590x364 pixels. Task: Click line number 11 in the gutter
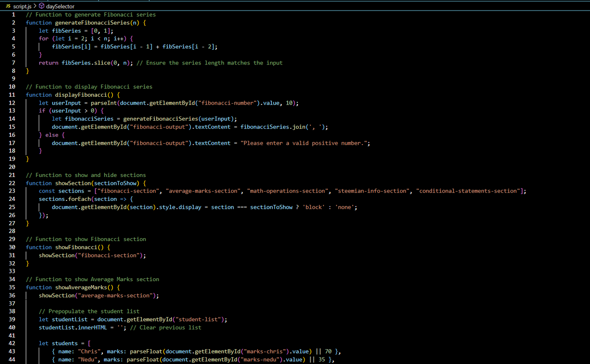tap(12, 94)
